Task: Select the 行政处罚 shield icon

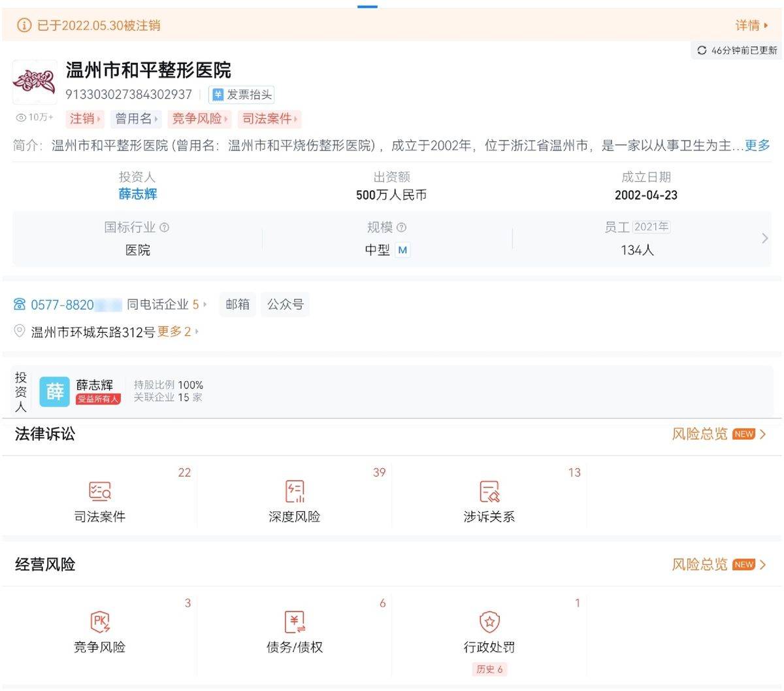Action: point(489,622)
